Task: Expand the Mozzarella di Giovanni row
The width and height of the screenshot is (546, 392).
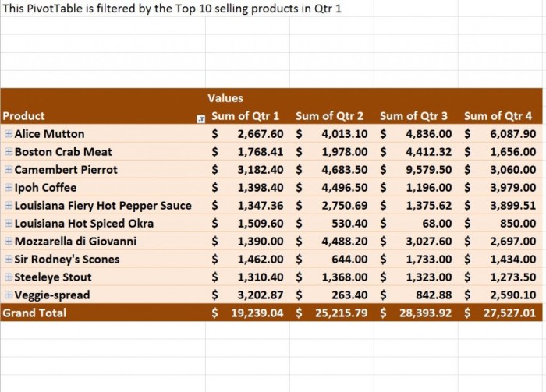Action: [x=9, y=241]
